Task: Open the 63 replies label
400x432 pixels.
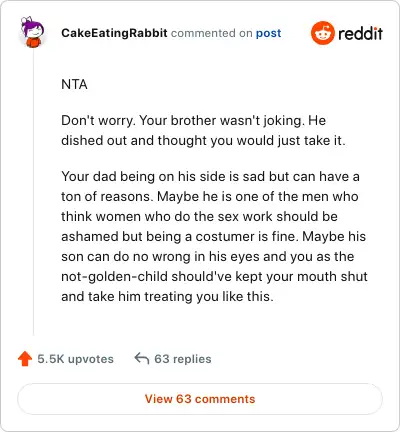Action: point(183,359)
